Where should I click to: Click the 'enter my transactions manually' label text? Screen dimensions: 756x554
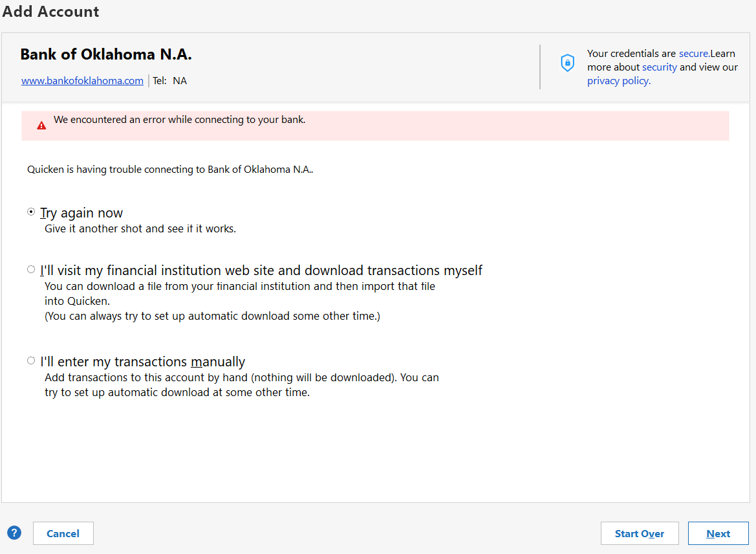pyautogui.click(x=143, y=361)
